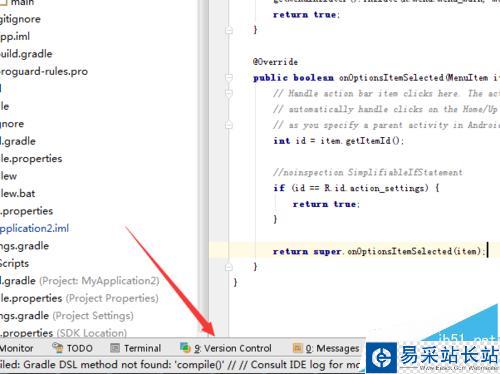The image size is (500, 374).
Task: Click the TODO tab icon
Action: click(57, 348)
